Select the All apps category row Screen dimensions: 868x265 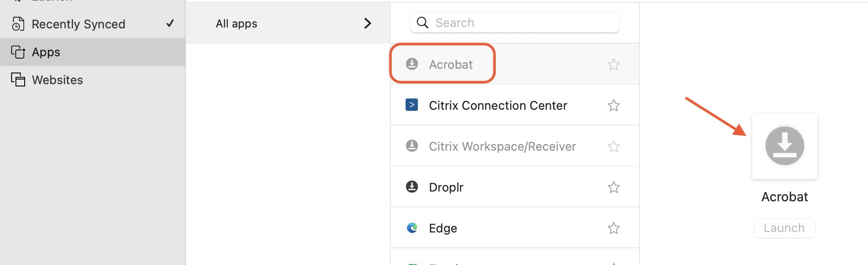288,23
